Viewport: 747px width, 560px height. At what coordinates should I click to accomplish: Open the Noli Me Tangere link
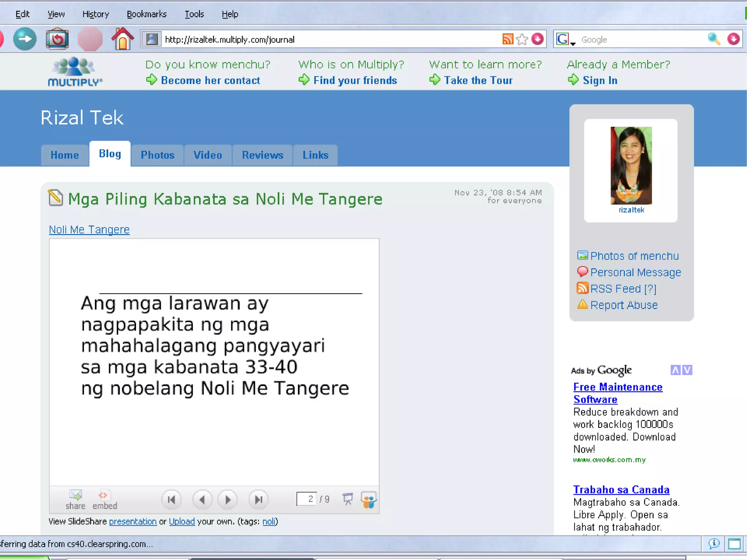coord(89,229)
